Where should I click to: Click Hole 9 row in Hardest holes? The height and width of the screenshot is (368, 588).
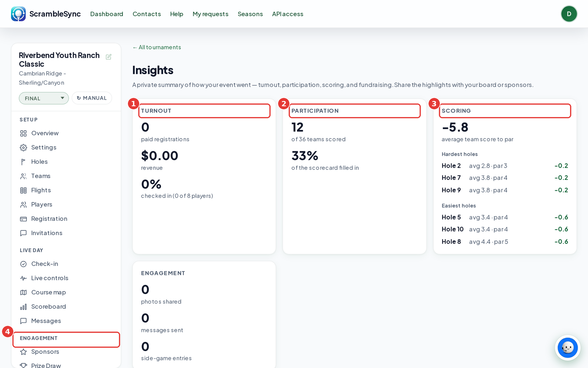click(505, 190)
